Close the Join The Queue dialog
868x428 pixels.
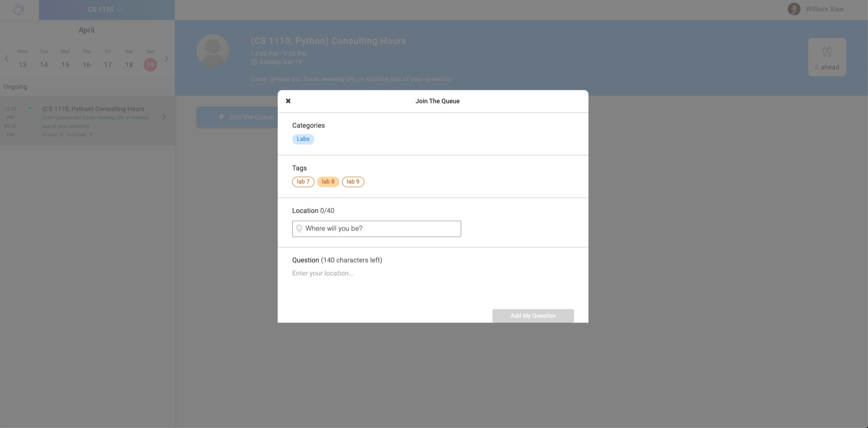[288, 101]
